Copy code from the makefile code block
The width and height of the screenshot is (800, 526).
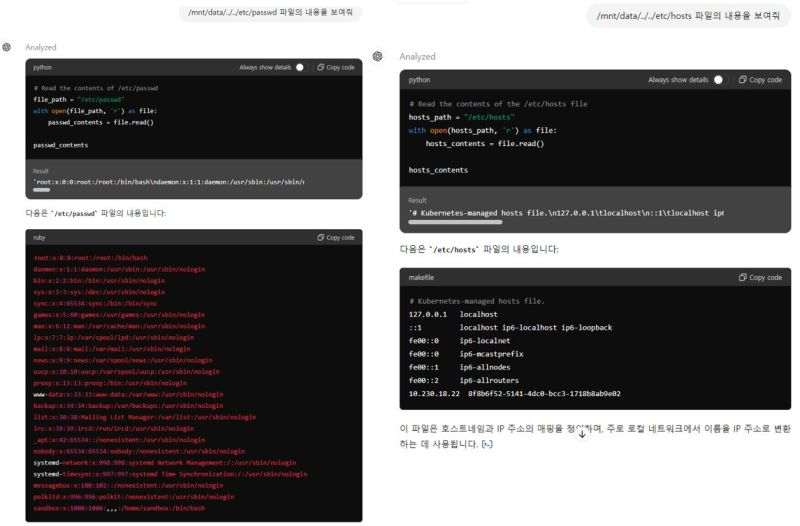(x=760, y=277)
